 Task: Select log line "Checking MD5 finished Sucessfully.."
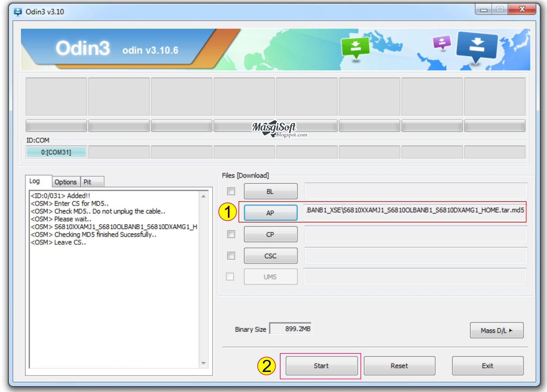click(x=105, y=235)
